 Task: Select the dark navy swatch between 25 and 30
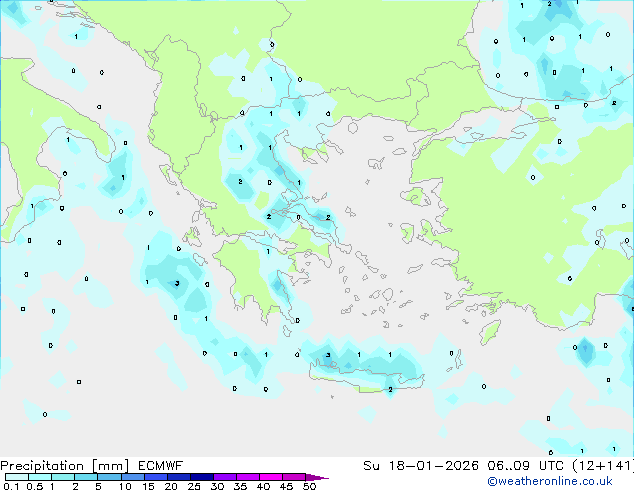201,477
